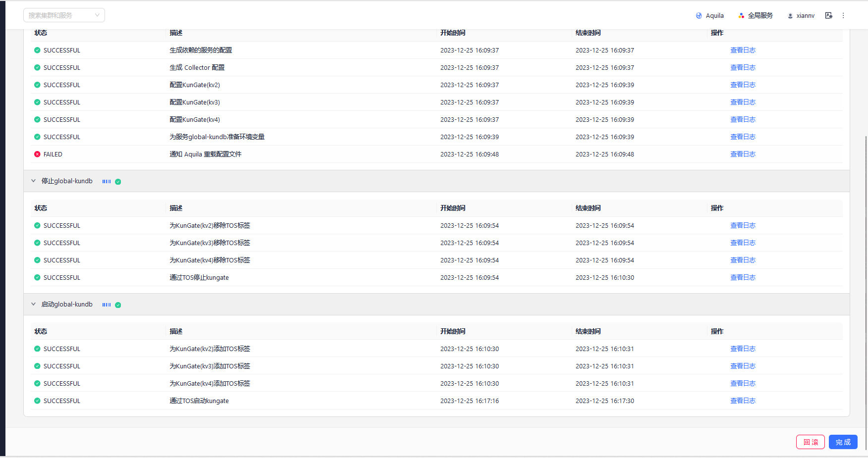Click the 回滚 rollback button

pos(811,442)
